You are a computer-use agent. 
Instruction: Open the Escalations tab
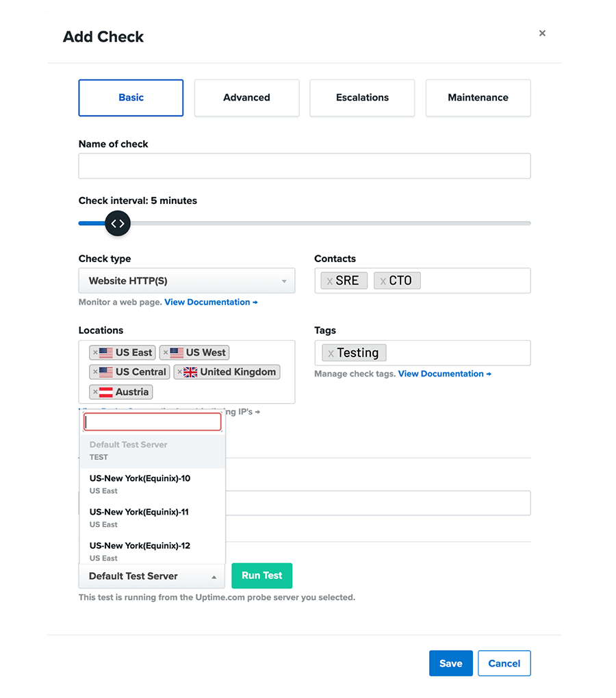click(x=362, y=98)
